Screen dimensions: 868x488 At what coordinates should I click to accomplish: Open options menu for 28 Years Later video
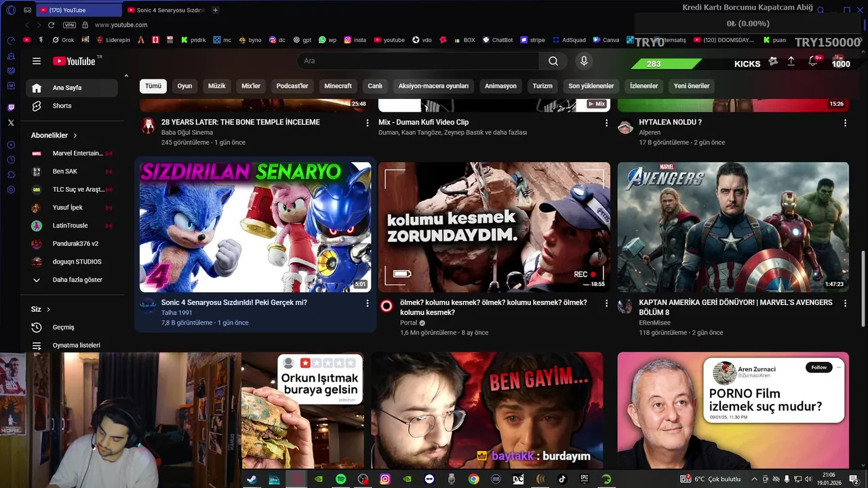[368, 123]
